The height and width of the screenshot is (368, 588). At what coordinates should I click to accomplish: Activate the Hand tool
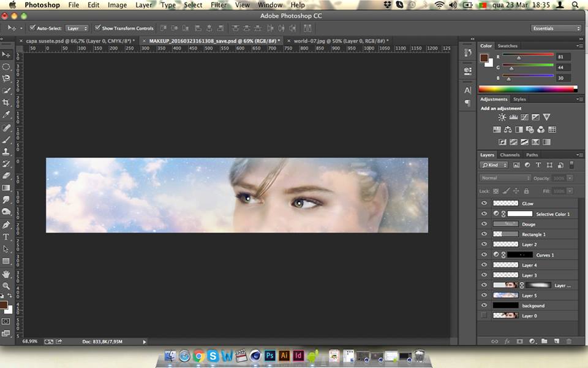[6, 274]
